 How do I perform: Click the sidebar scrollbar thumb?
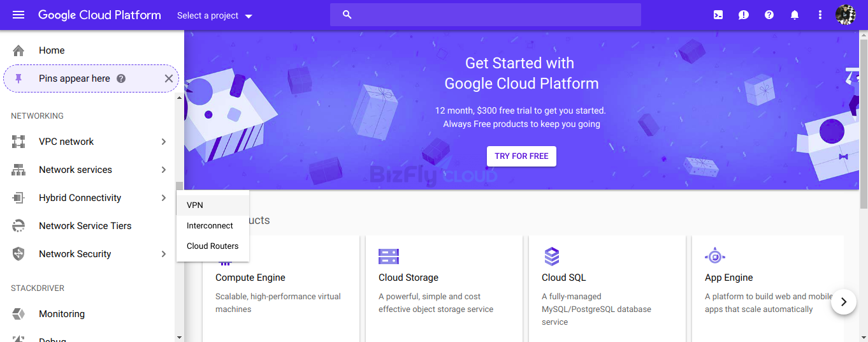pyautogui.click(x=180, y=187)
